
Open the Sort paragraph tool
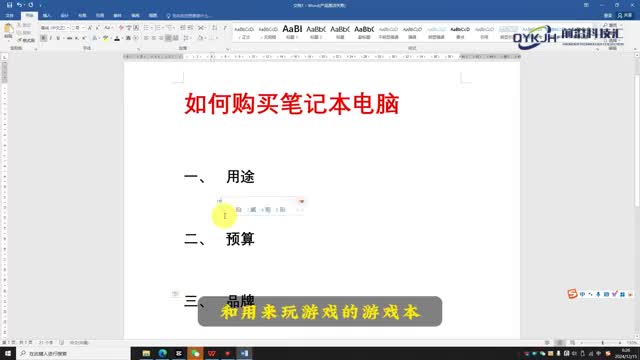[214, 28]
